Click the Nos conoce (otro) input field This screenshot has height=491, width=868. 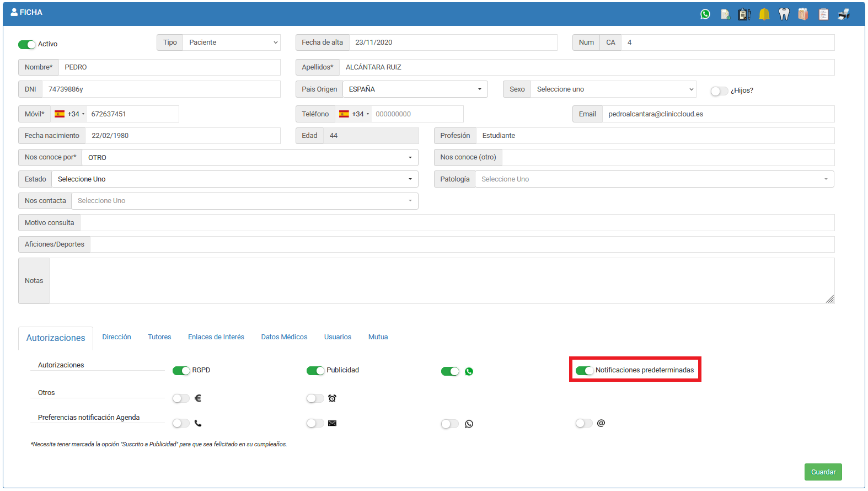[668, 157]
